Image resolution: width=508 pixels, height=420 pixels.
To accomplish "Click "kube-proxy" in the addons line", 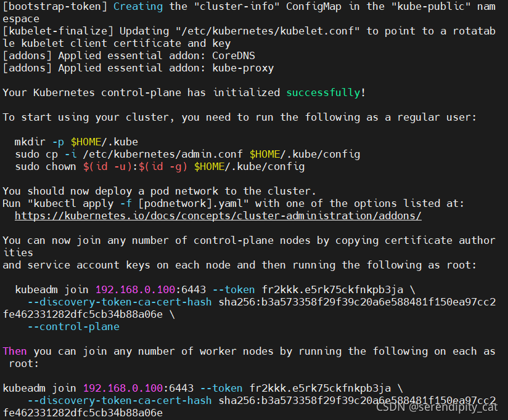I will coord(243,68).
